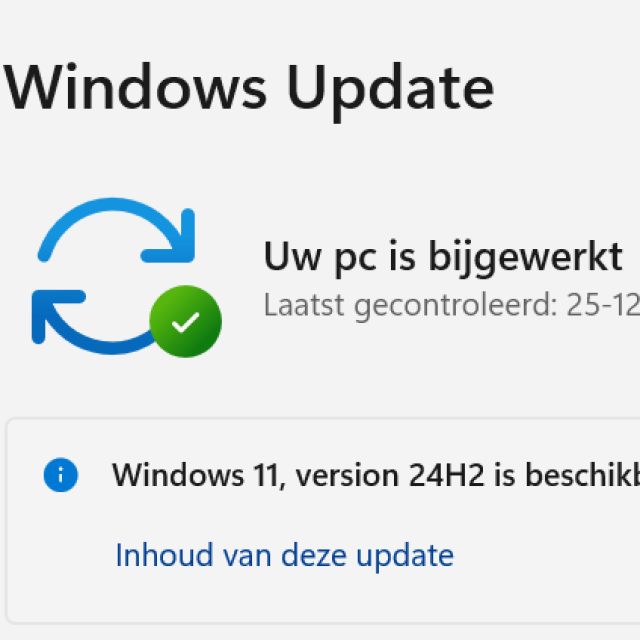Click the Windows 11, version 24H2 notice
The width and height of the screenshot is (640, 640).
point(376,475)
